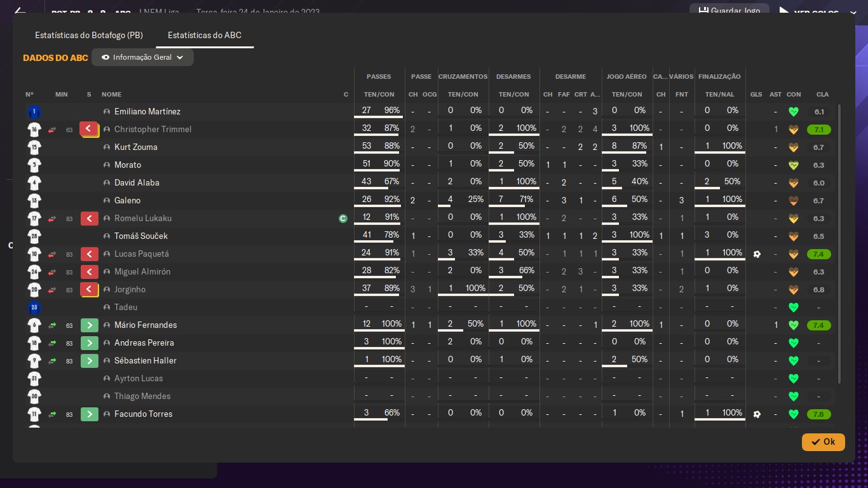
Task: Click the goal ball icon for Facundo Torres
Action: (756, 414)
